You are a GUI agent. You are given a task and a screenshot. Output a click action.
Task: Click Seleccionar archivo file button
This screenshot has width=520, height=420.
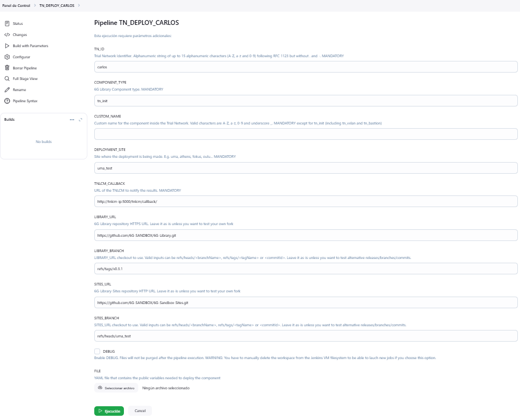116,388
